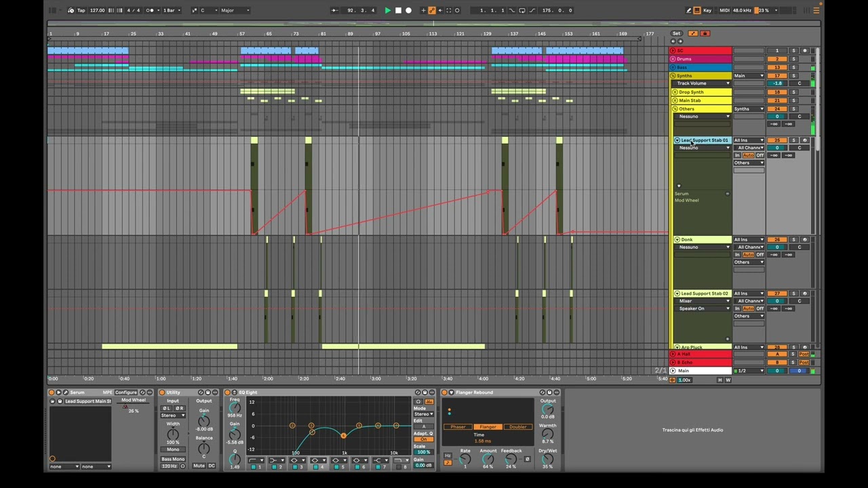The width and height of the screenshot is (868, 488).
Task: Jump to the previous locator arrow
Action: [x=673, y=41]
